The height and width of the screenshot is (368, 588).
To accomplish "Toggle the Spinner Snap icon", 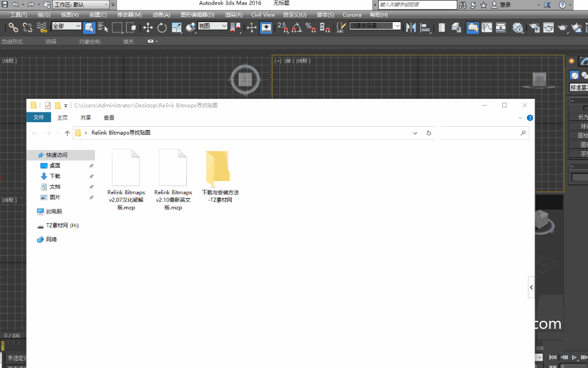I will [325, 27].
